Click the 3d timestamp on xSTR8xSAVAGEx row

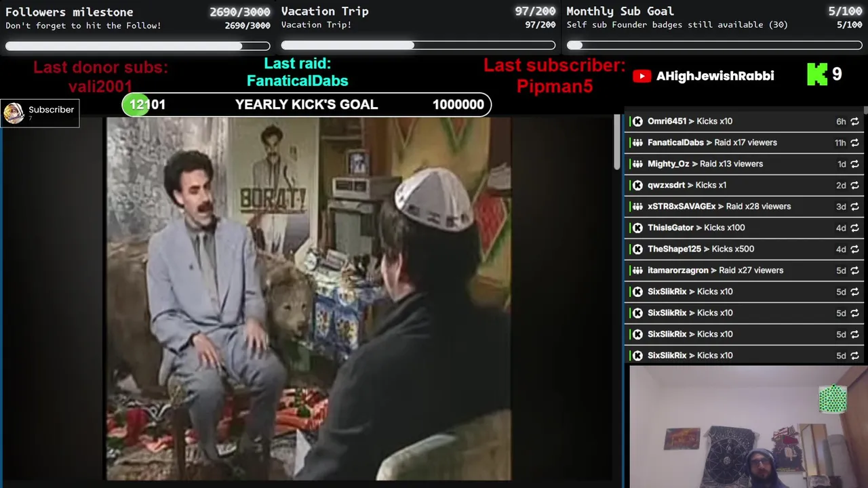pyautogui.click(x=841, y=207)
